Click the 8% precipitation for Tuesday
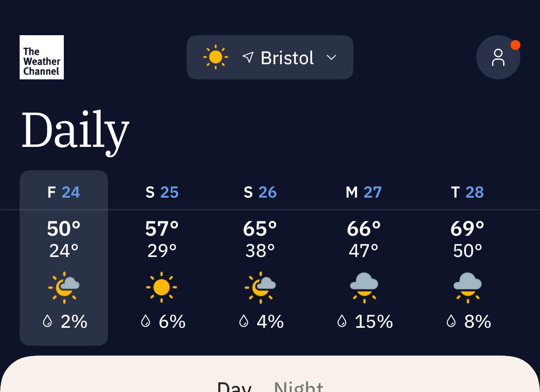Viewport: 540px width, 392px height. [x=469, y=322]
